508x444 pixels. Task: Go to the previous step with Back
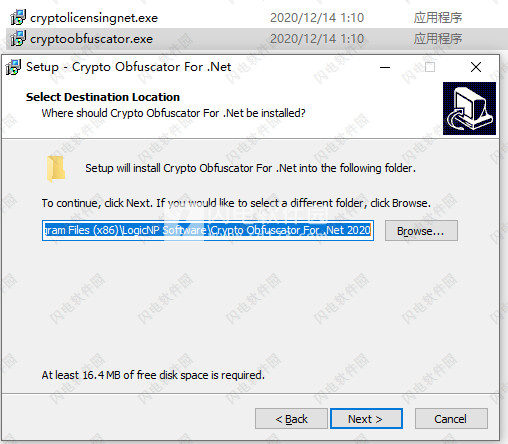click(x=291, y=419)
